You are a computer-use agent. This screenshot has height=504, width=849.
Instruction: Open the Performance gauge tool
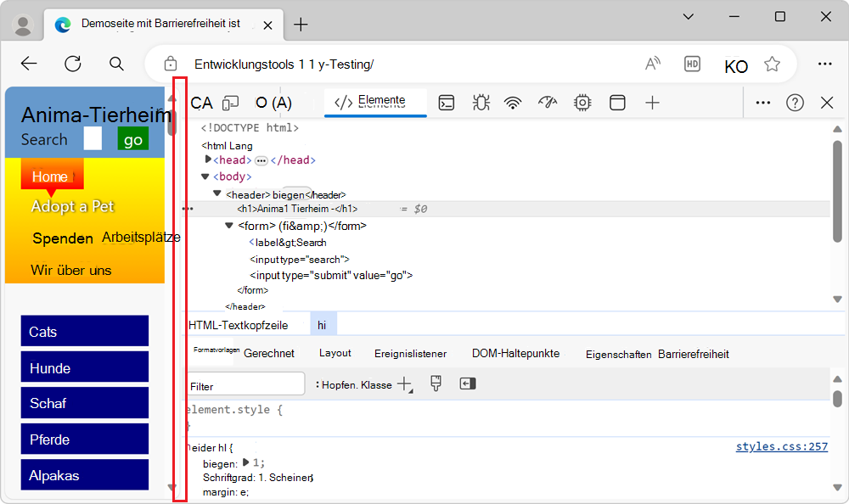click(548, 103)
